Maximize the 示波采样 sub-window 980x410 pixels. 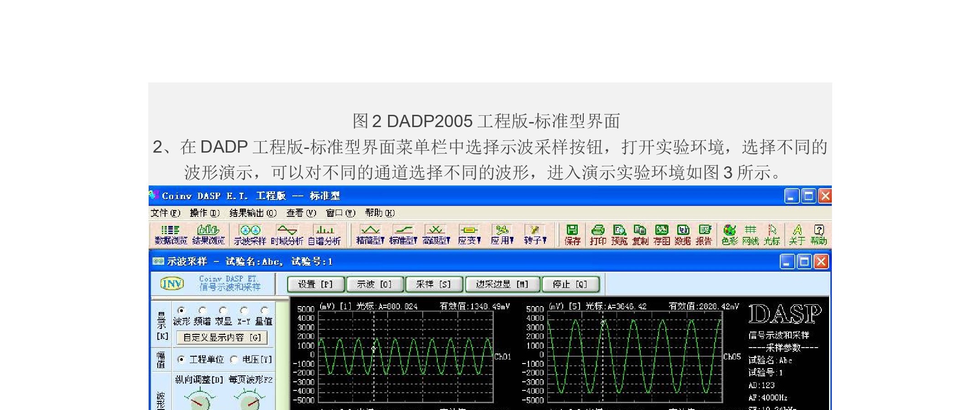point(804,261)
